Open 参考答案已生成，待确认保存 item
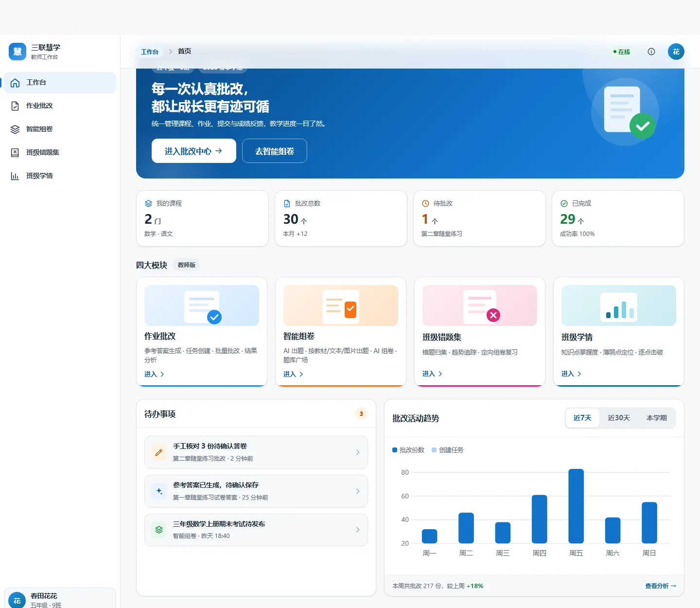The image size is (700, 608). coord(256,491)
